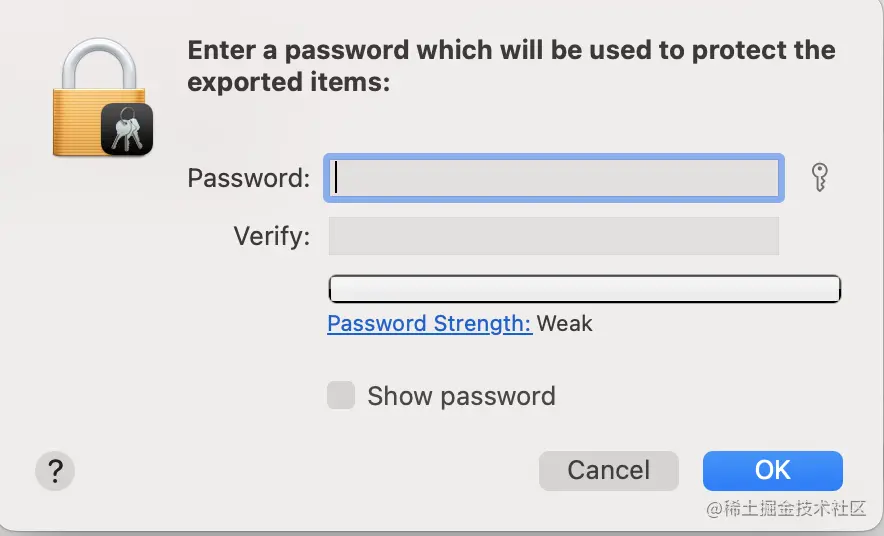Click the "Weak" strength rating text

pos(565,324)
